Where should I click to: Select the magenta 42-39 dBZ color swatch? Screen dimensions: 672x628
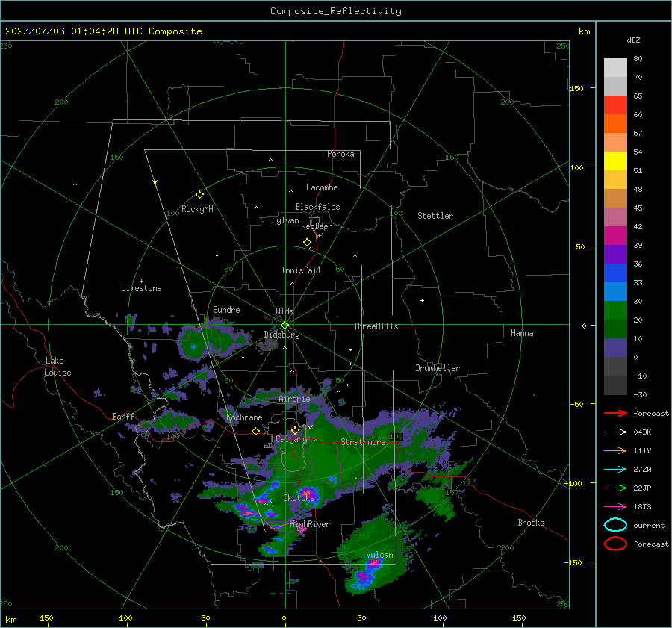coord(615,236)
